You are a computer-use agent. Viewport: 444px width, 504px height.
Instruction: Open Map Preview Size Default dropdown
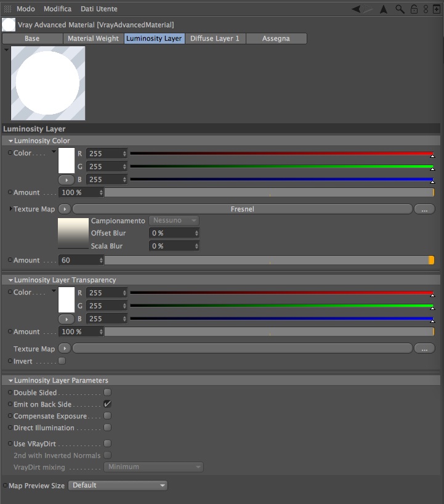pyautogui.click(x=118, y=486)
